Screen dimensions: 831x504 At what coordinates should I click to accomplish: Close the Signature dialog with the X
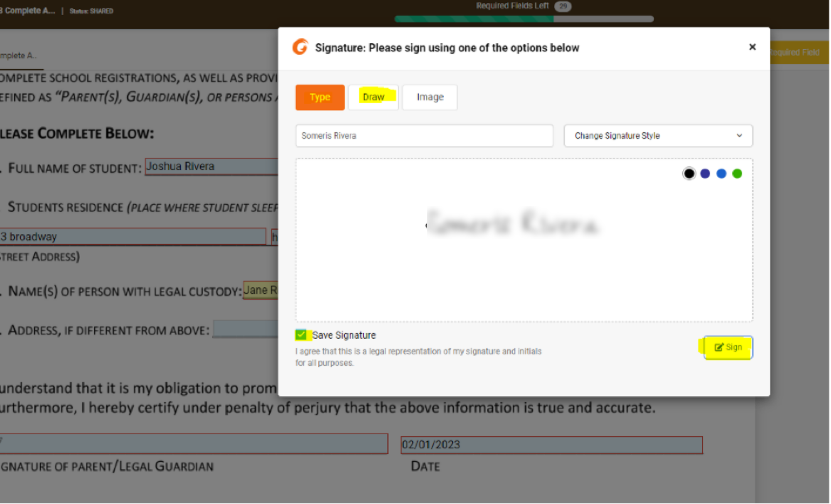coord(752,47)
